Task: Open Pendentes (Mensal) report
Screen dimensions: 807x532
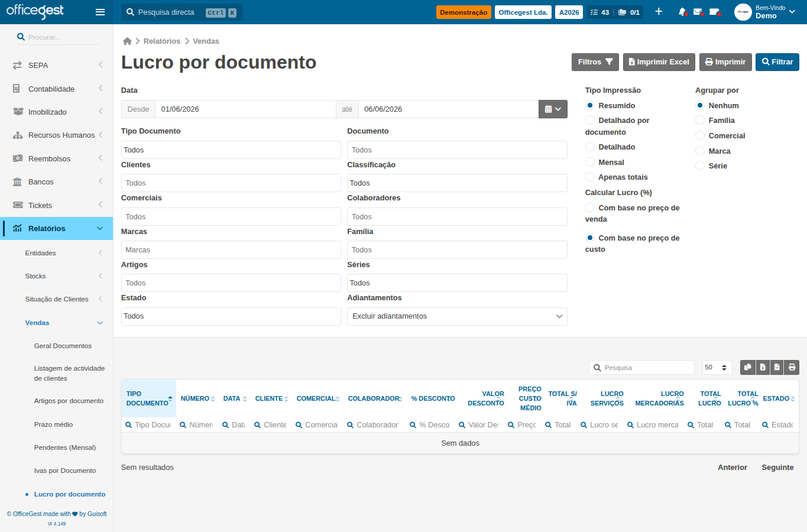Action: click(65, 447)
